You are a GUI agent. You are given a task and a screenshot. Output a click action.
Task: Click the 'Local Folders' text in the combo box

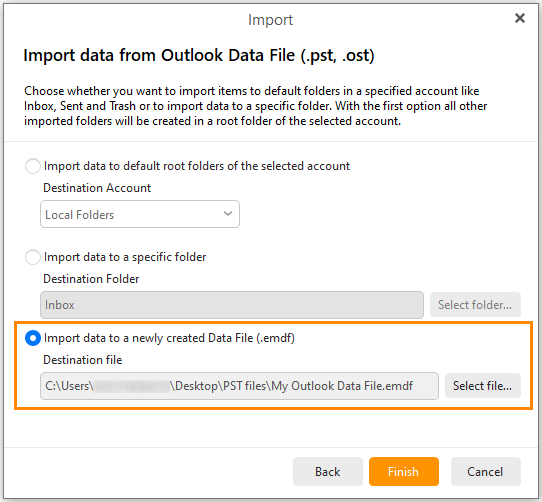tap(80, 215)
